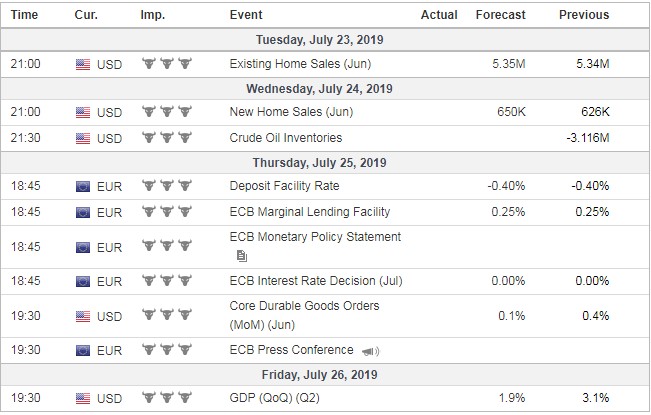Click the US flag in Existing Home Sales row
This screenshot has width=651, height=415.
pos(83,65)
